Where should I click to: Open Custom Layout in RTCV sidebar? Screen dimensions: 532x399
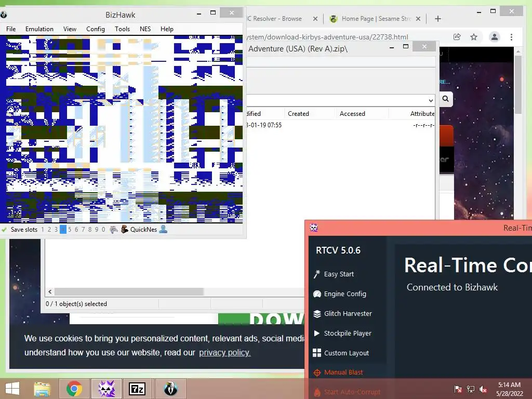[341, 353]
